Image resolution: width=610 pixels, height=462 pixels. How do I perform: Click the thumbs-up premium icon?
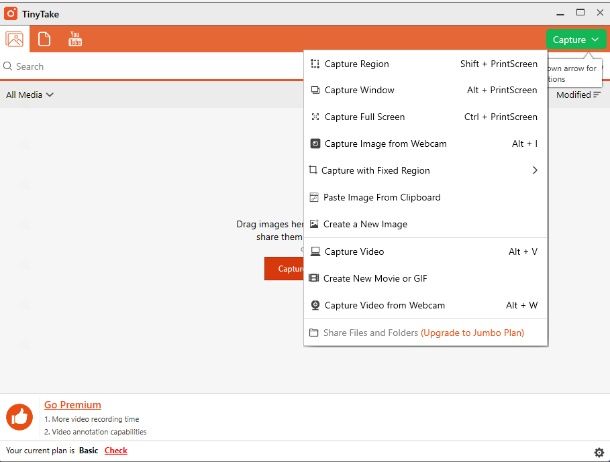pyautogui.click(x=19, y=417)
